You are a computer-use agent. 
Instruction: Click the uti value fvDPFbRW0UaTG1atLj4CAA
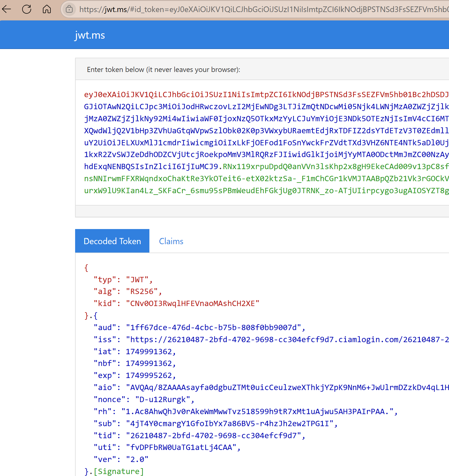(x=181, y=447)
